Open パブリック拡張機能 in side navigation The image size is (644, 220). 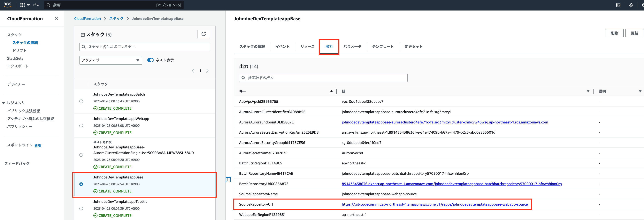[x=24, y=111]
